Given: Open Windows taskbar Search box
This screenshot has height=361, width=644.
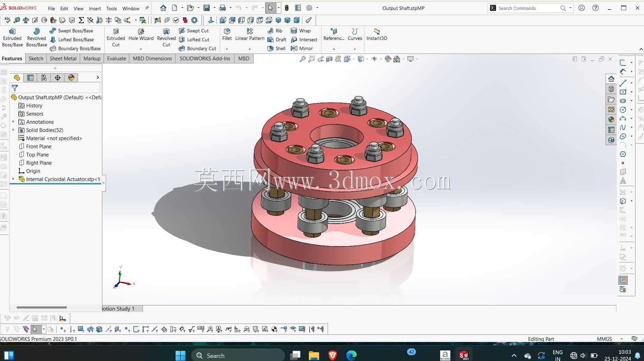Looking at the screenshot, I should coord(238,356).
